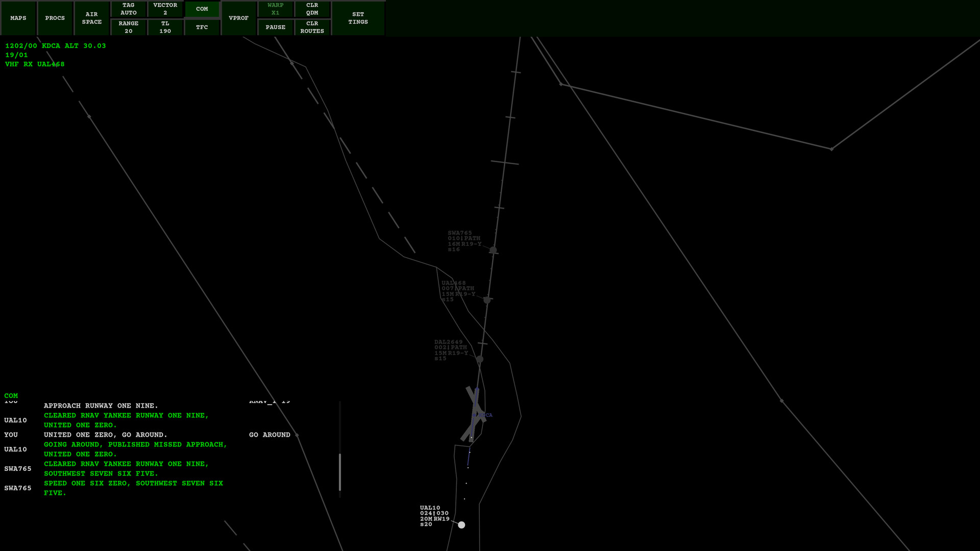Click the UAL10 data tag
The image size is (980, 551).
pyautogui.click(x=434, y=516)
